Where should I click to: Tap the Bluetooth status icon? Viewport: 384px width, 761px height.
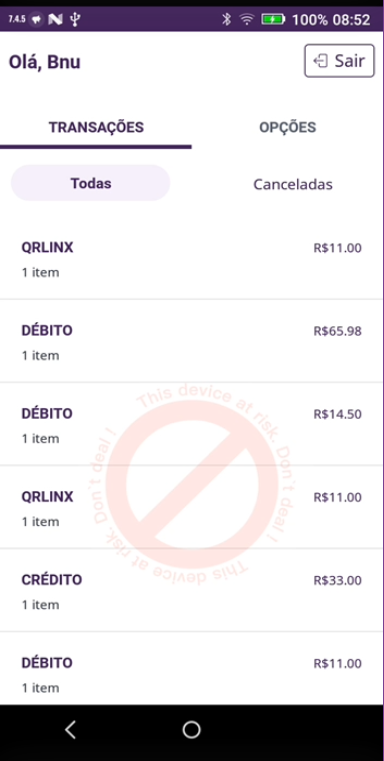click(226, 19)
